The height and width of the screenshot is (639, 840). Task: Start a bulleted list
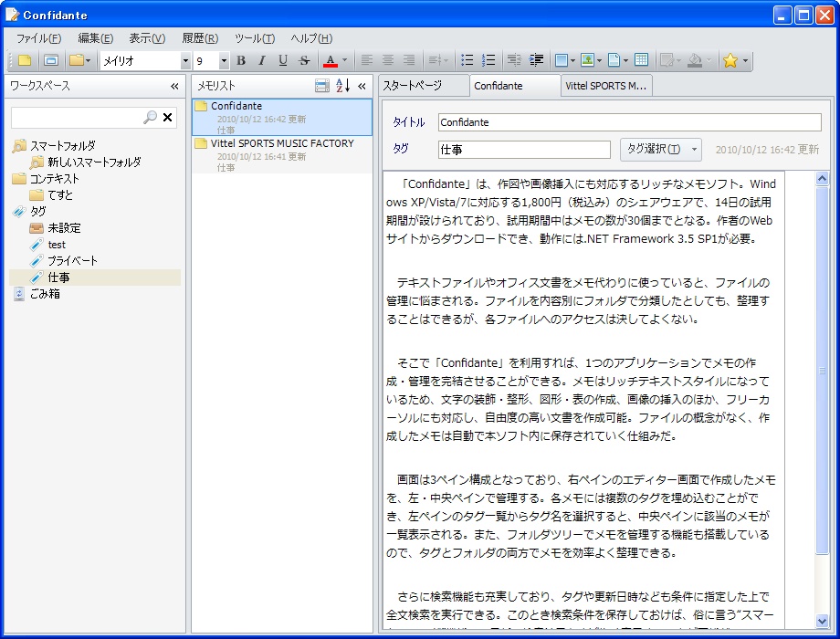point(467,59)
